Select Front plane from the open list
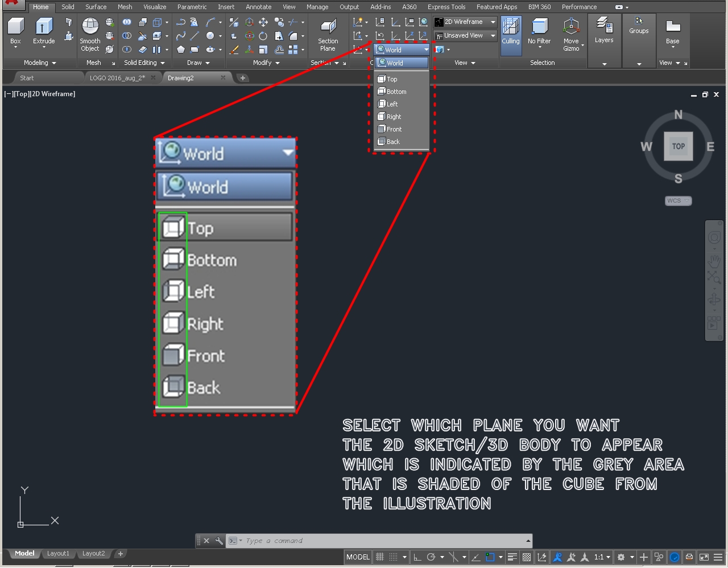Screen dimensions: 728x568 [392, 129]
